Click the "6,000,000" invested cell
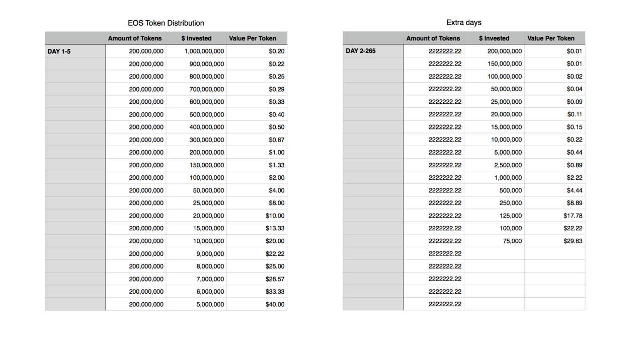This screenshot has width=644, height=337. (x=196, y=292)
